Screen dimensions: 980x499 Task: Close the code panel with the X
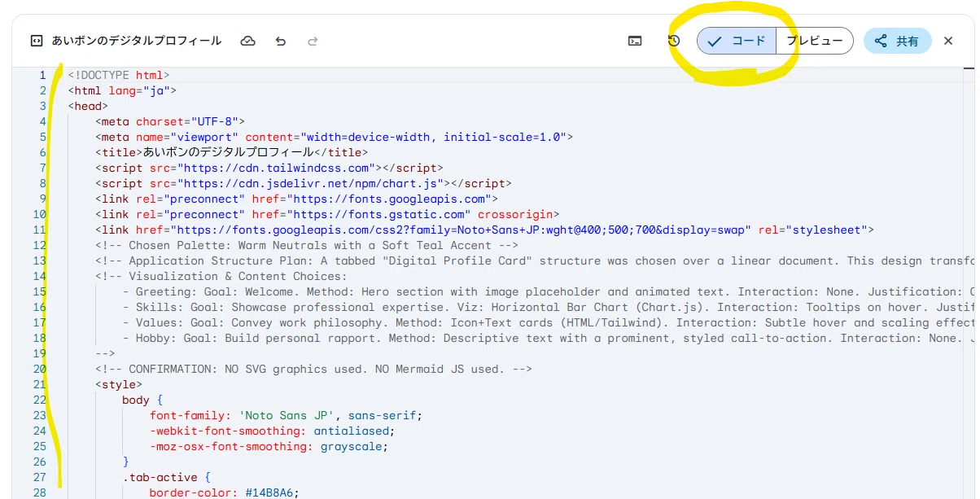[948, 41]
